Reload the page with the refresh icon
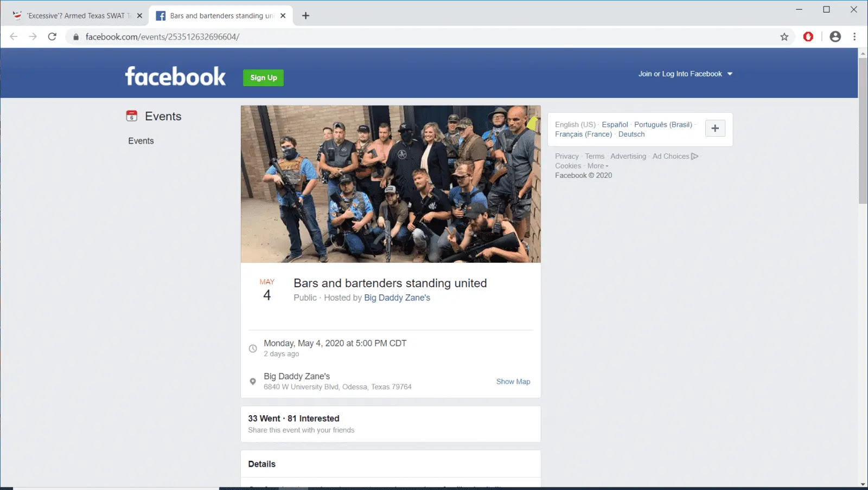Image resolution: width=868 pixels, height=490 pixels. coord(52,37)
